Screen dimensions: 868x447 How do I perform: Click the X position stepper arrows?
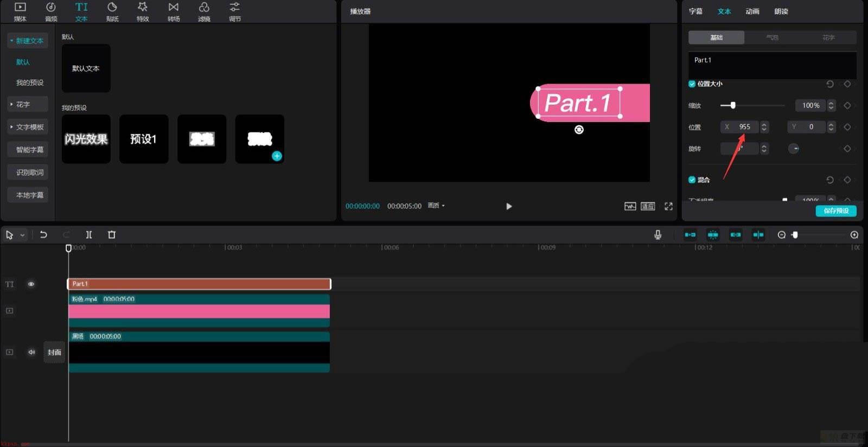pos(764,127)
